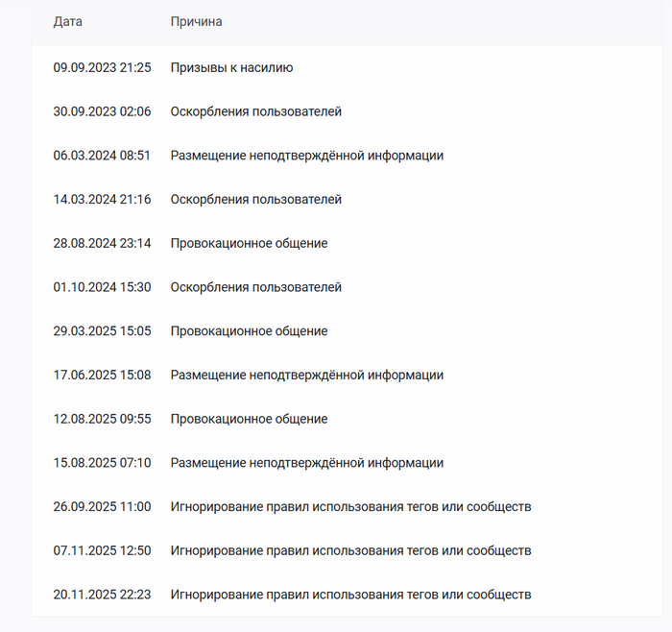This screenshot has width=672, height=632.
Task: Select the date 20.11.2025 22:23
Action: pos(102,595)
